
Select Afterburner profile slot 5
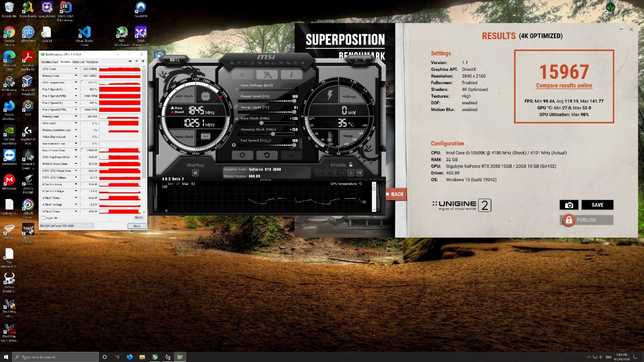click(351, 173)
